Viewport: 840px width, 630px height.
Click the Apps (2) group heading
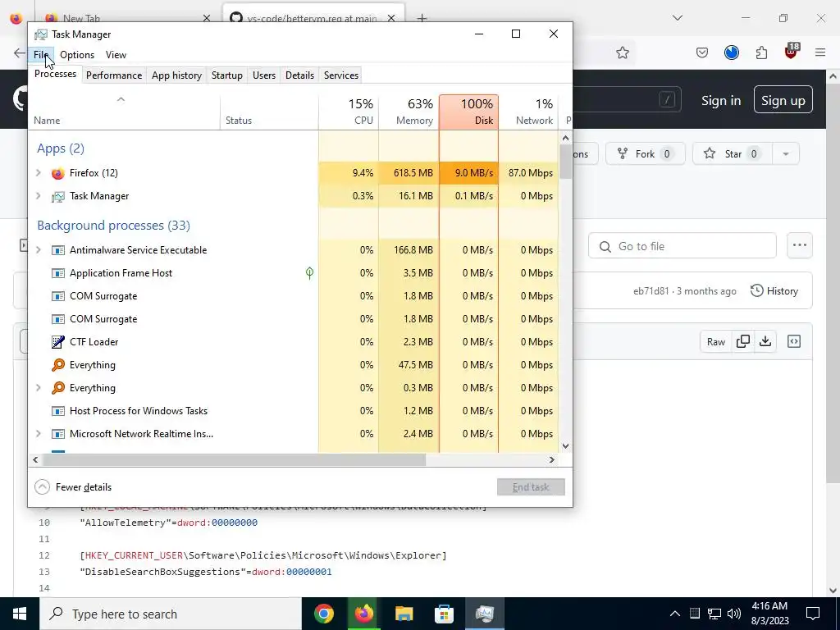61,148
